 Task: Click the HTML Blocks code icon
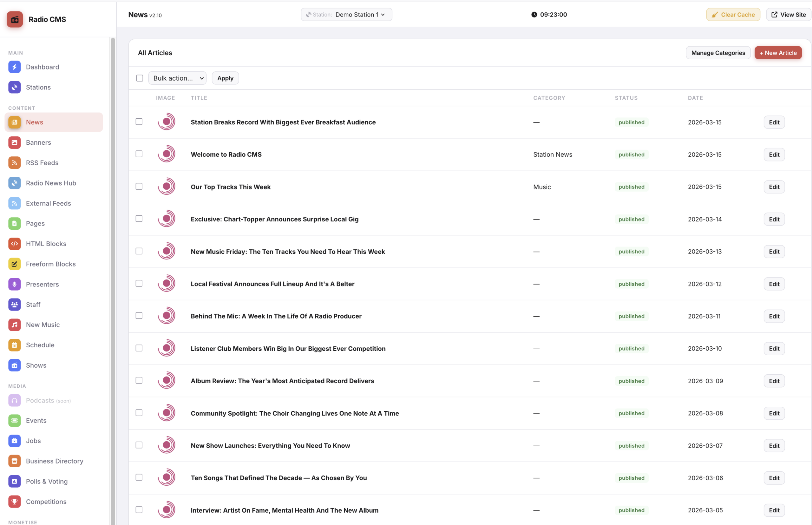(x=14, y=244)
